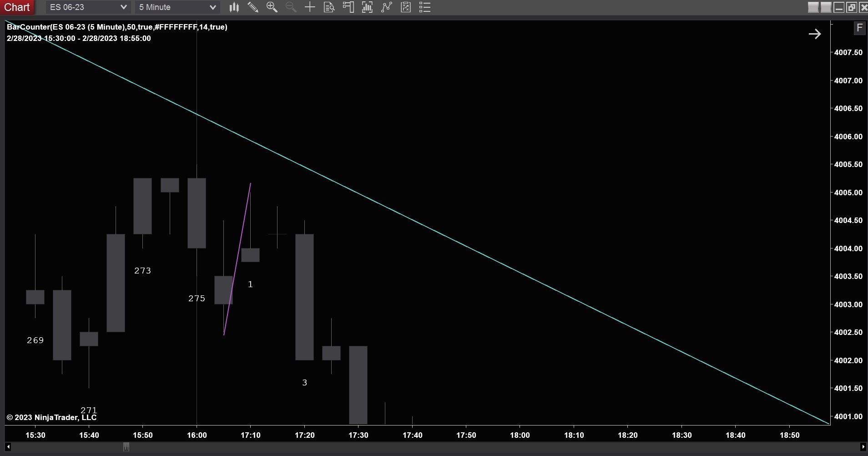The image size is (868, 456).
Task: Click the 4004.50 price axis label
Action: coord(848,220)
